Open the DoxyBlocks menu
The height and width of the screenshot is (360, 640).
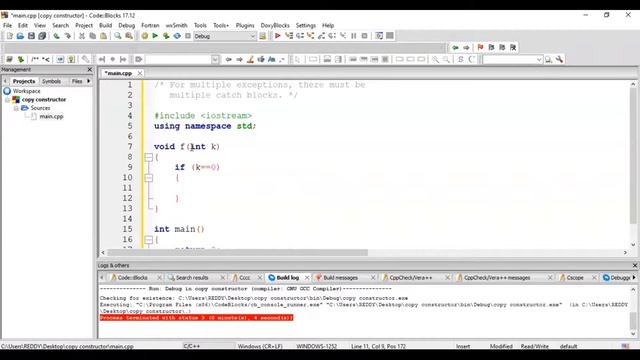coord(275,25)
